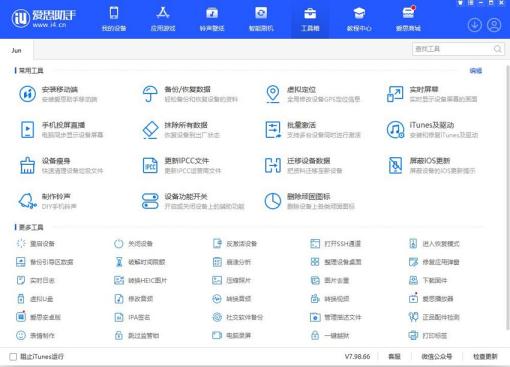Open 跳过监管锁 (Skip Supervision Lock)
This screenshot has width=510, height=367.
coord(137,335)
